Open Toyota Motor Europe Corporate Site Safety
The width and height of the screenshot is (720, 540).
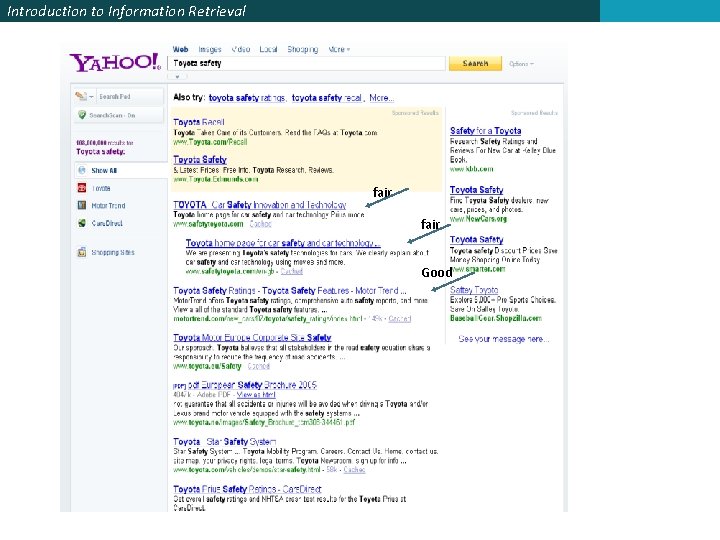pyautogui.click(x=252, y=338)
